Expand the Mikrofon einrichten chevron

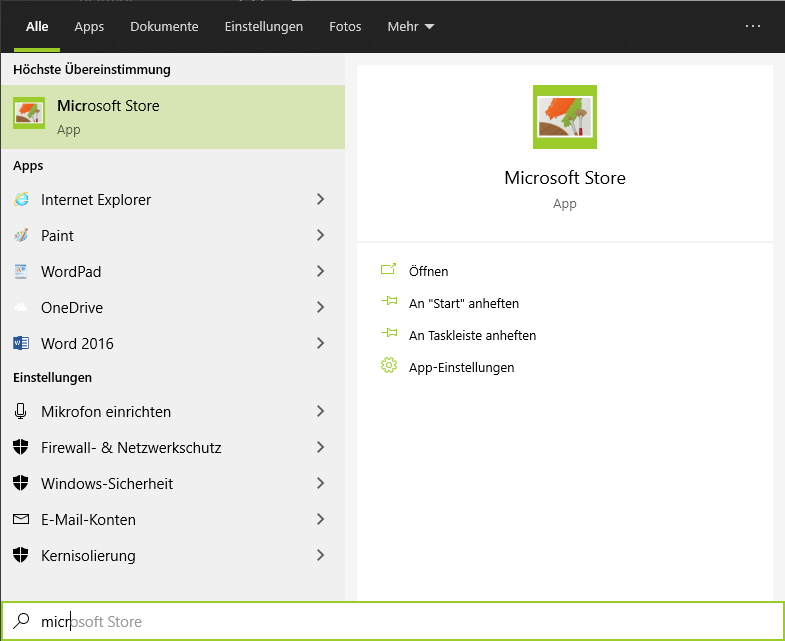tap(320, 412)
